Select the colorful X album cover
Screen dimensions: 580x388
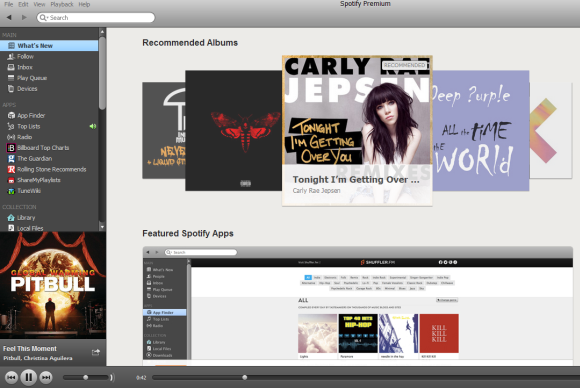551,131
